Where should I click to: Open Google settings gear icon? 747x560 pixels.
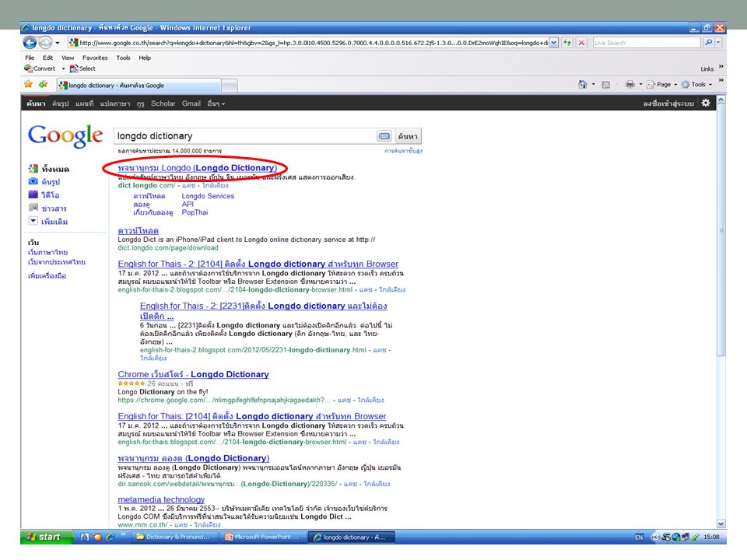click(706, 103)
